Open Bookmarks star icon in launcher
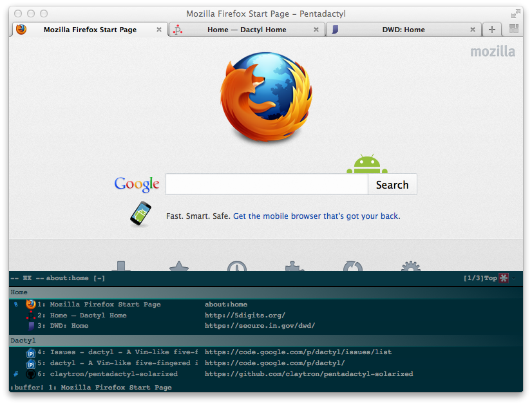 pyautogui.click(x=179, y=266)
